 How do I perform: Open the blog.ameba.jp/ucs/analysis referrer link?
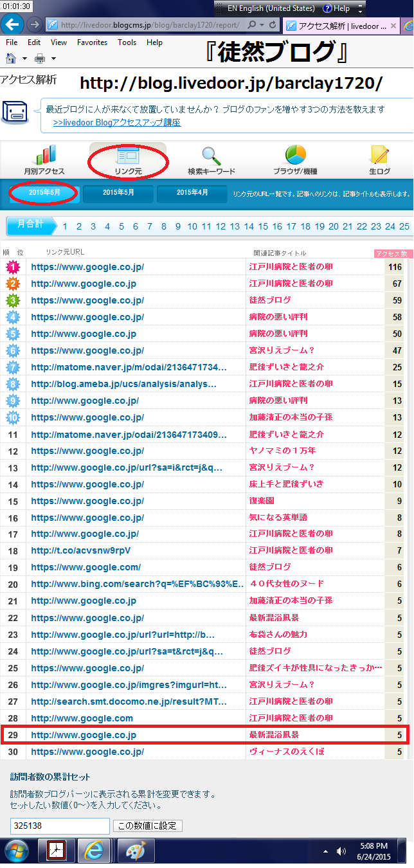124,384
